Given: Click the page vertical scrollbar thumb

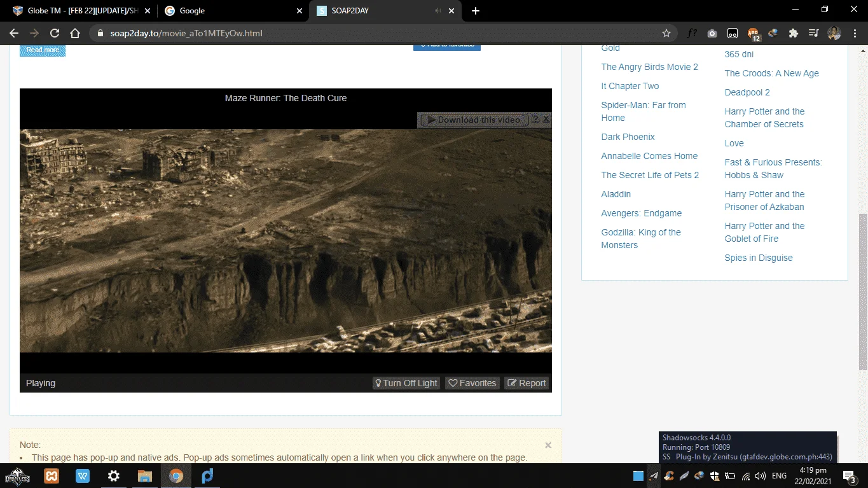Looking at the screenshot, I should [x=863, y=292].
